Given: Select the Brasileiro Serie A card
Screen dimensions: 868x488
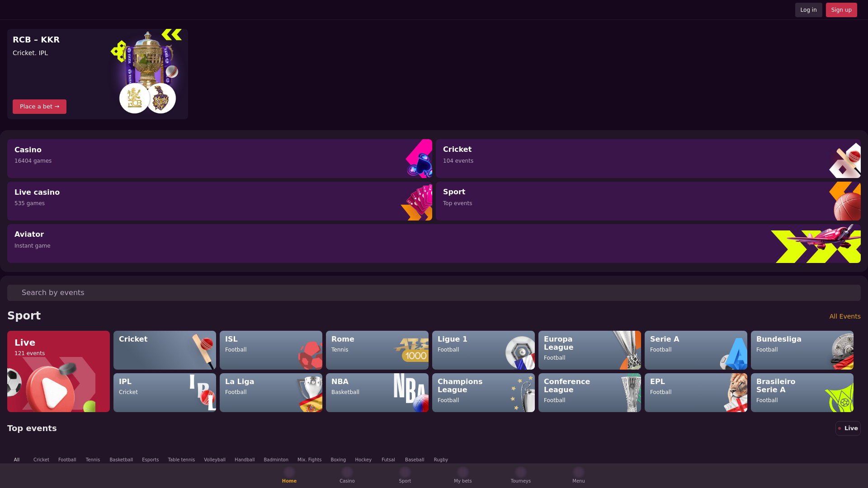Looking at the screenshot, I should pyautogui.click(x=802, y=393).
